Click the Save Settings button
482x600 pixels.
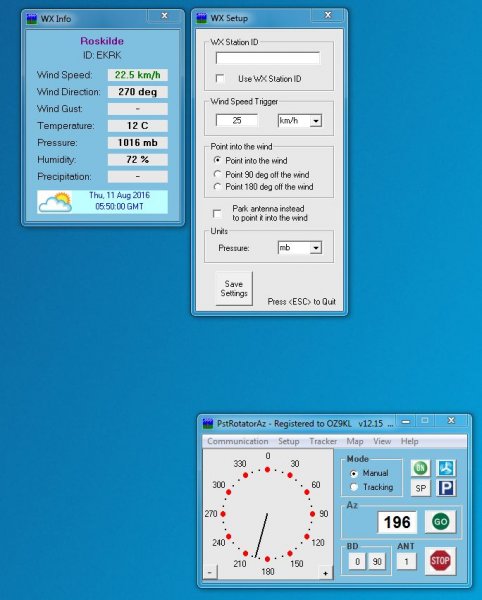(x=234, y=289)
